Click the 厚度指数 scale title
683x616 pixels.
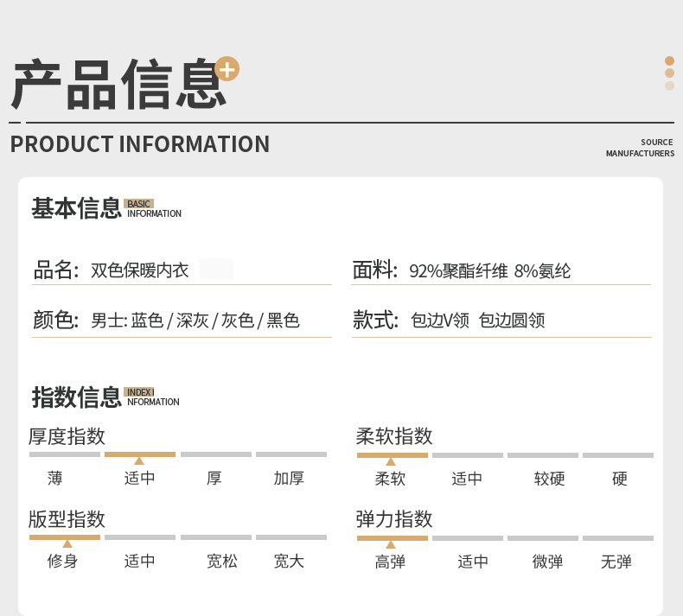tap(67, 436)
